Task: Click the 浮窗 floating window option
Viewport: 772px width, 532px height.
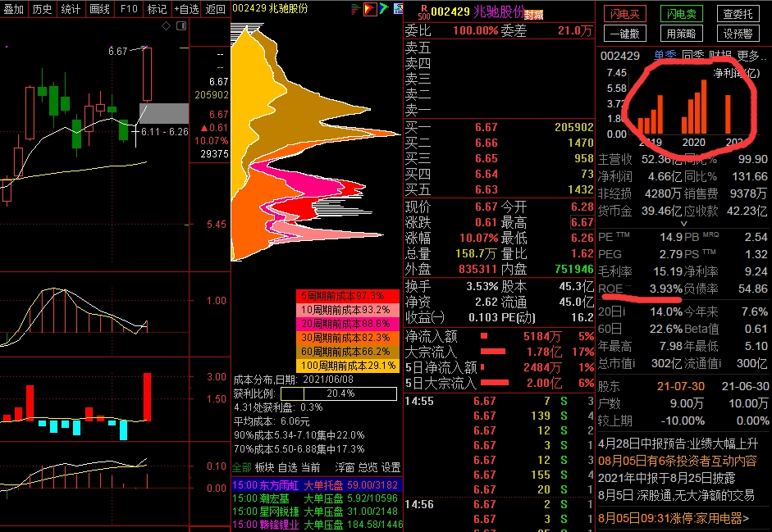Action: pos(345,467)
